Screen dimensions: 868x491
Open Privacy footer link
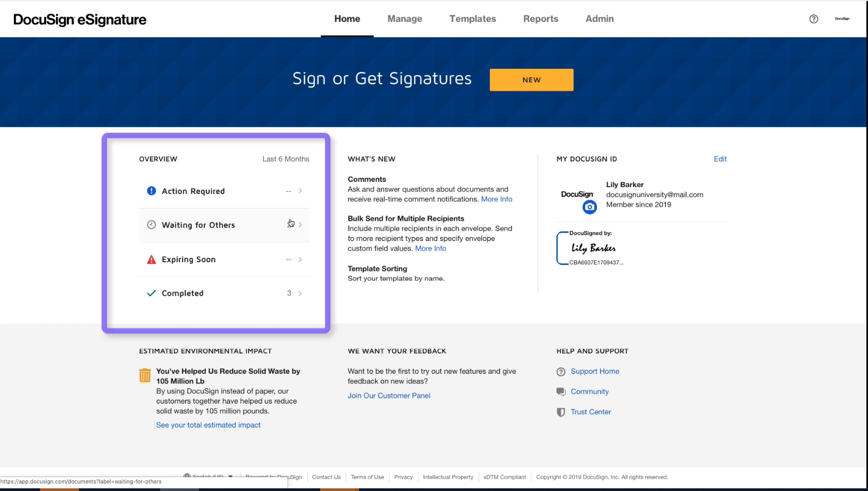(x=403, y=477)
